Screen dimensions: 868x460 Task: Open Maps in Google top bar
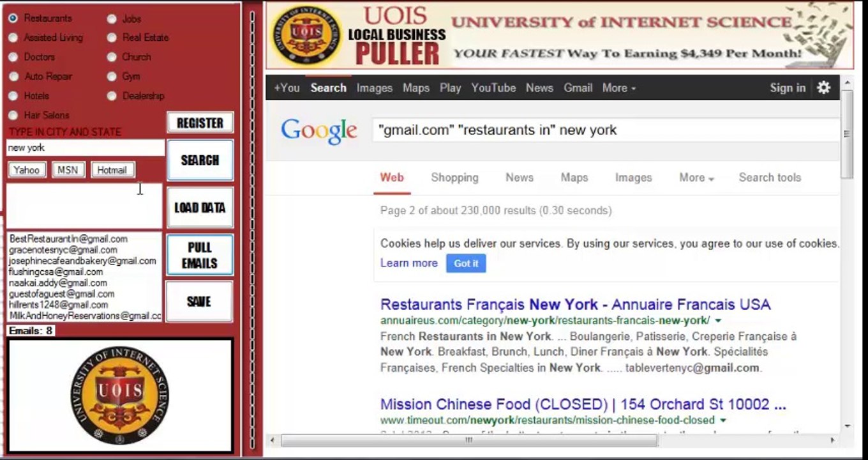pos(416,88)
